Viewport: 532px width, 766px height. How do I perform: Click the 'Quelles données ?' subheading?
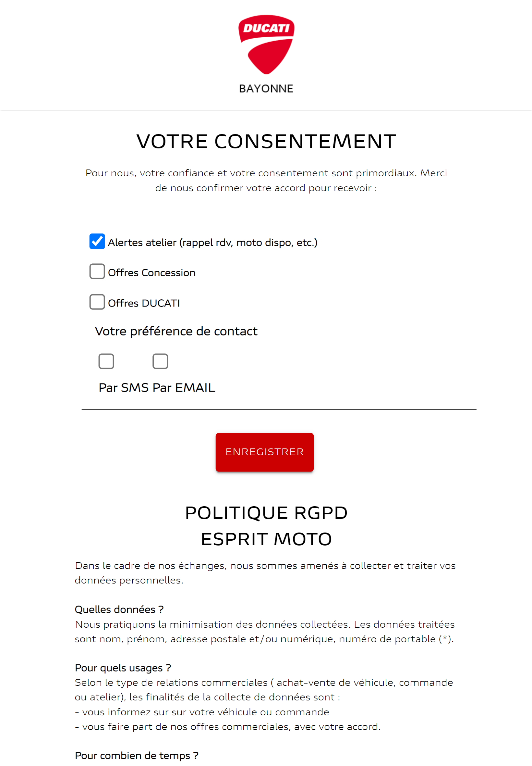coord(119,610)
